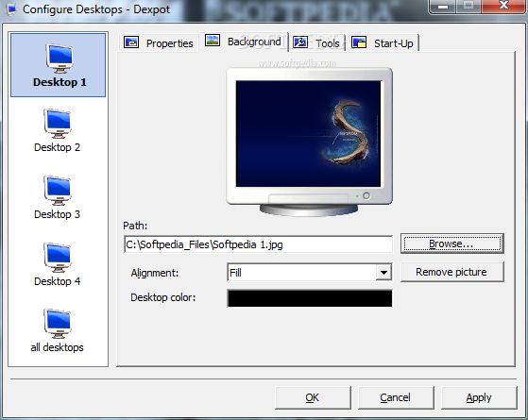Click the Tools tab icon

[x=300, y=42]
